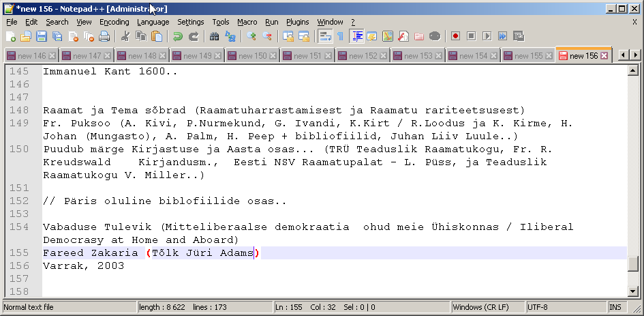Switch to the new 149 tab

point(198,55)
